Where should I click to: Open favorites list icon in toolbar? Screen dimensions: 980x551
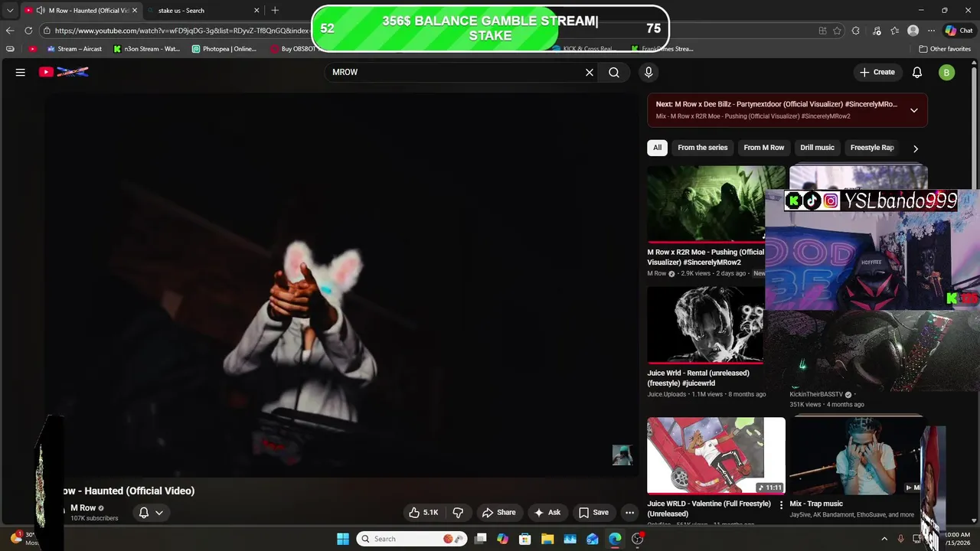pyautogui.click(x=895, y=31)
